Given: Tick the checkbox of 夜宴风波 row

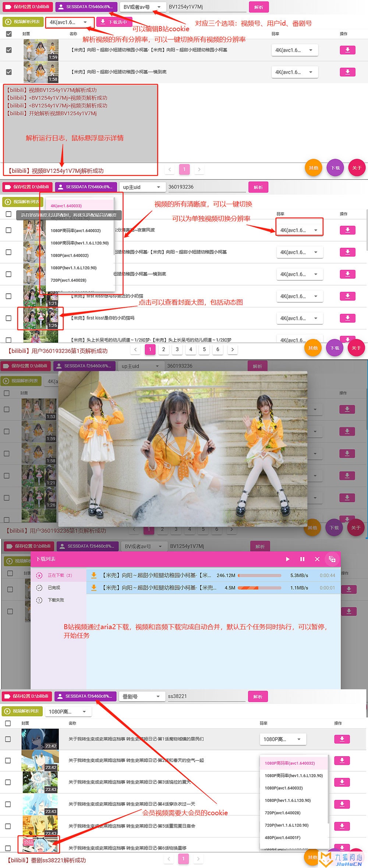Looking at the screenshot, I should click(x=8, y=230).
